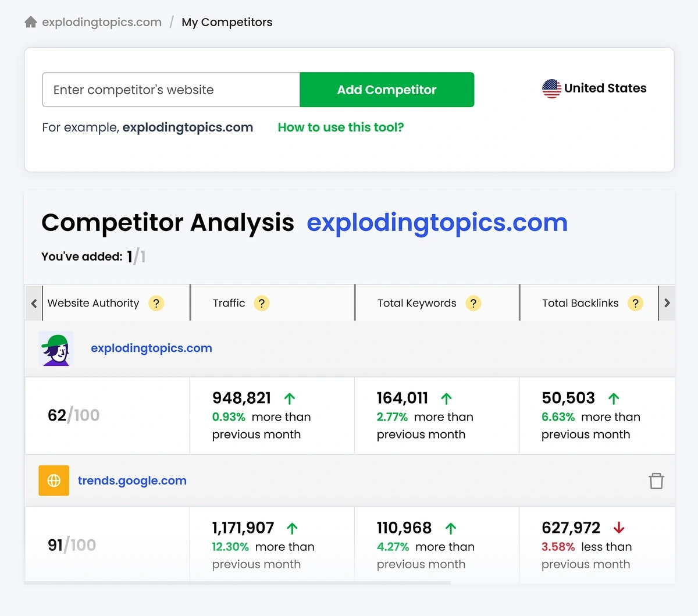This screenshot has width=698, height=616.
Task: Select authority score 62/100
Action: click(73, 415)
